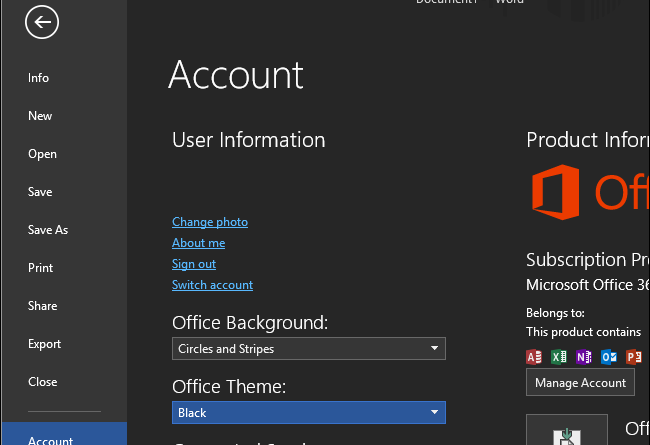Select New from the Backstage menu
This screenshot has height=445, width=650.
coord(40,116)
